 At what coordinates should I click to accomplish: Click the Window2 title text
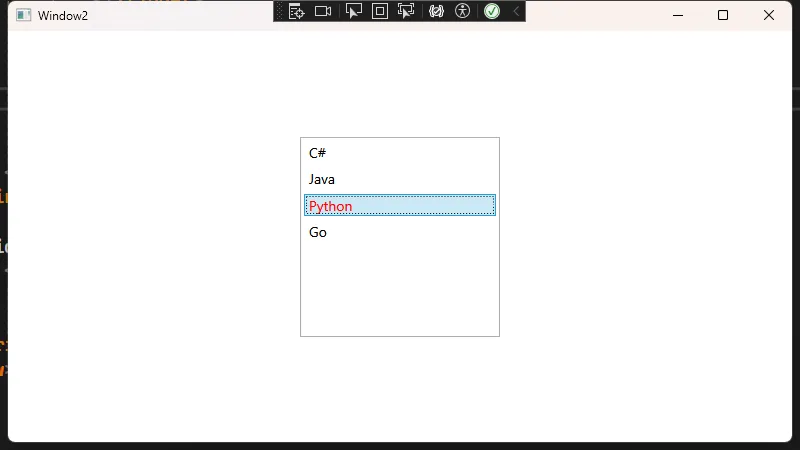(x=63, y=15)
